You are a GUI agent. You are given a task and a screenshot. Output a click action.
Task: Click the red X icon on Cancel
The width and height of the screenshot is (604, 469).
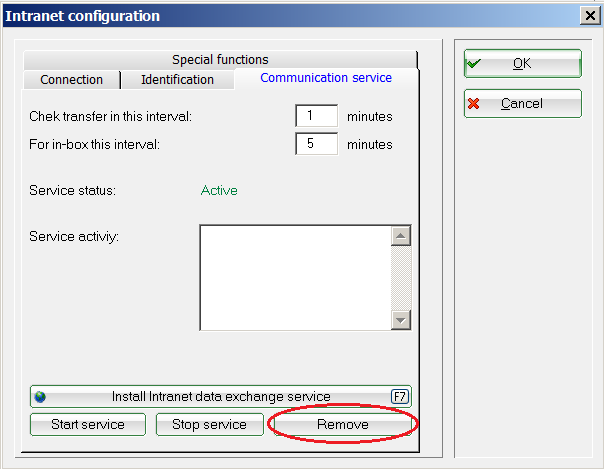(473, 104)
